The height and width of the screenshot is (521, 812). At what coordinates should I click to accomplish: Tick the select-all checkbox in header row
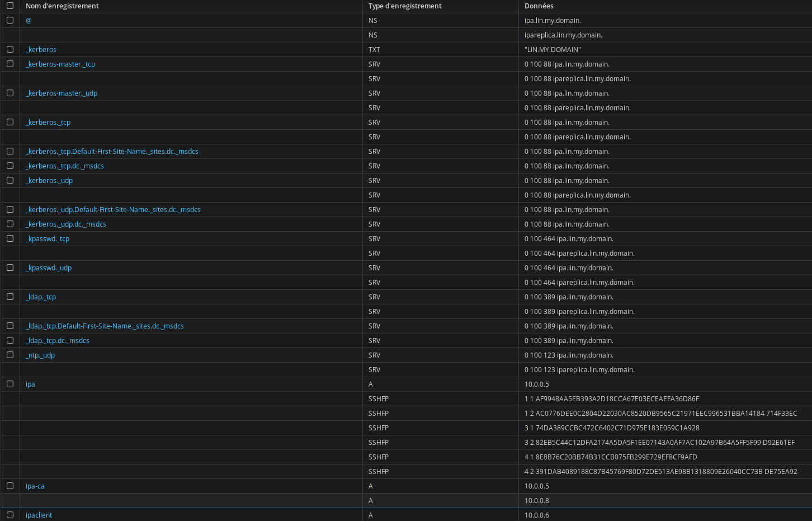tap(10, 6)
